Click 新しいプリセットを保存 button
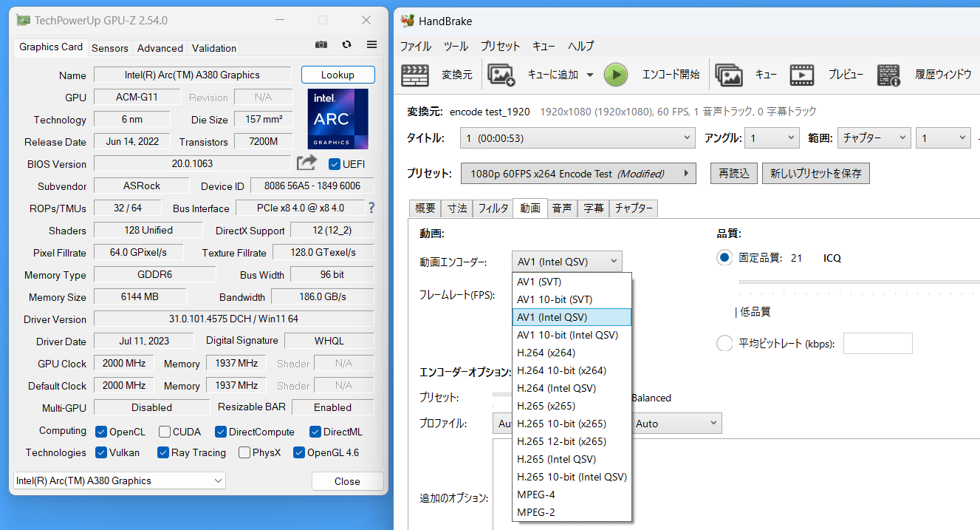Viewport: 980px width, 530px height. (x=816, y=174)
